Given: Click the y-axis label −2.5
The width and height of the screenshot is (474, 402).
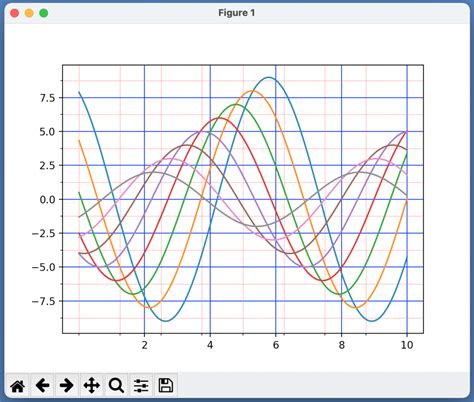Looking at the screenshot, I should coord(44,233).
